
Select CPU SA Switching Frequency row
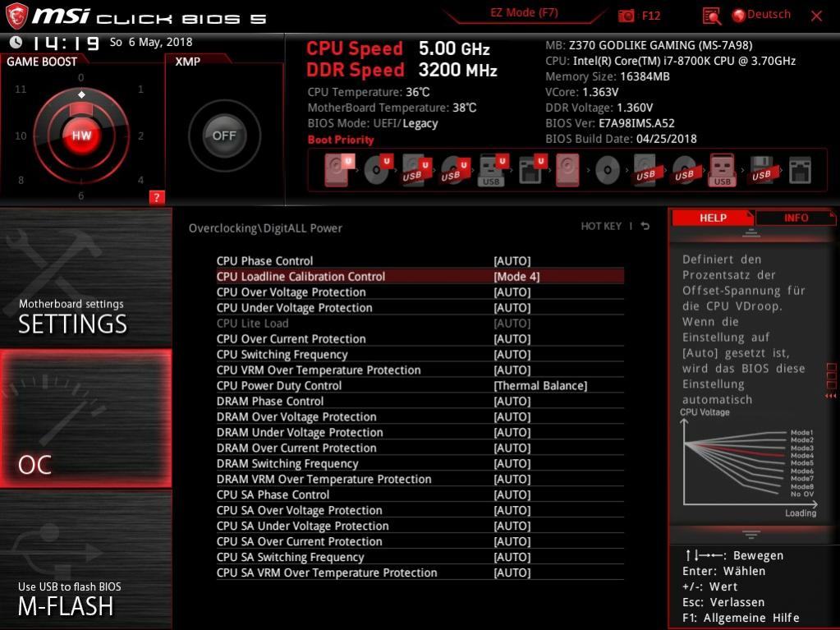tap(420, 557)
